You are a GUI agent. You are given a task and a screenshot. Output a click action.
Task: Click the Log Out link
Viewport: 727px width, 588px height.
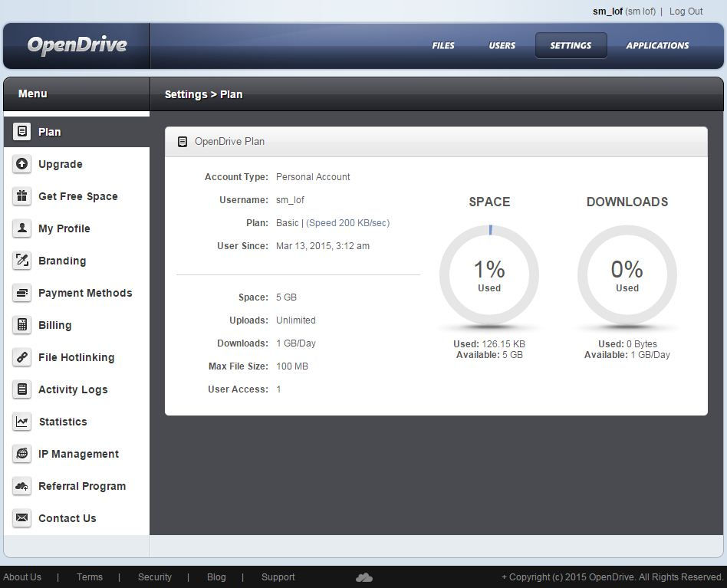[686, 11]
